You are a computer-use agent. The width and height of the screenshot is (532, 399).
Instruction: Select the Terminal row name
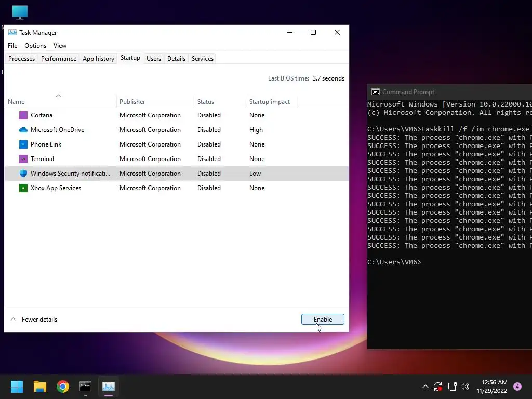coord(42,159)
